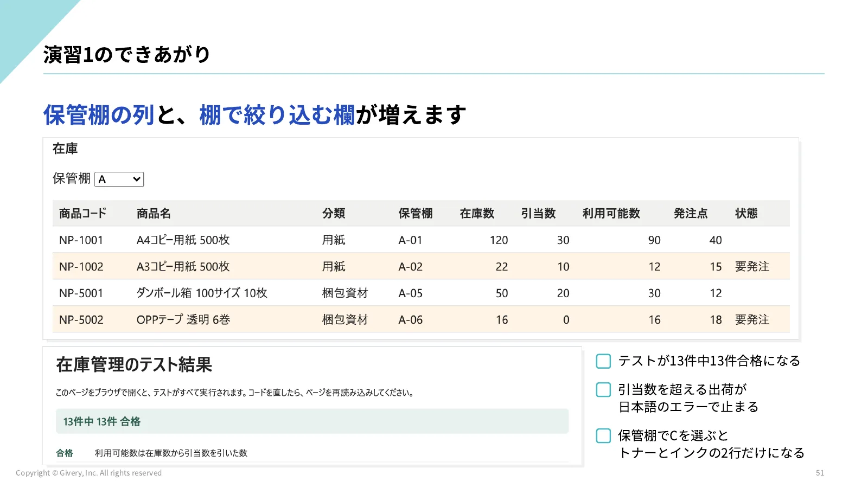
Task: Click 合格 label beside 利用可能数 test
Action: pyautogui.click(x=65, y=453)
